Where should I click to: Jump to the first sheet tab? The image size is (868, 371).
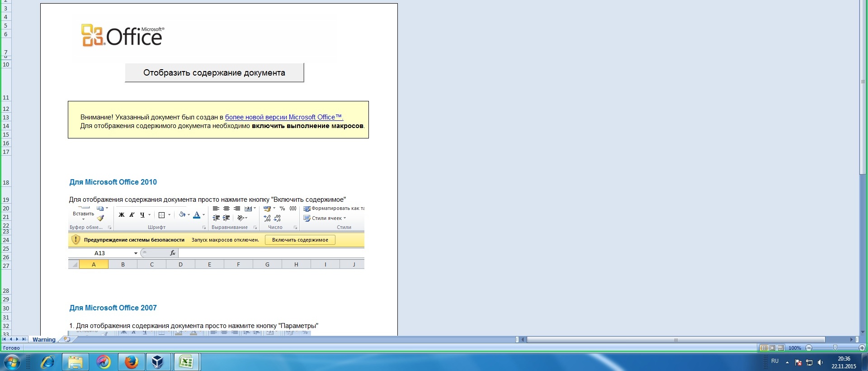tap(5, 339)
